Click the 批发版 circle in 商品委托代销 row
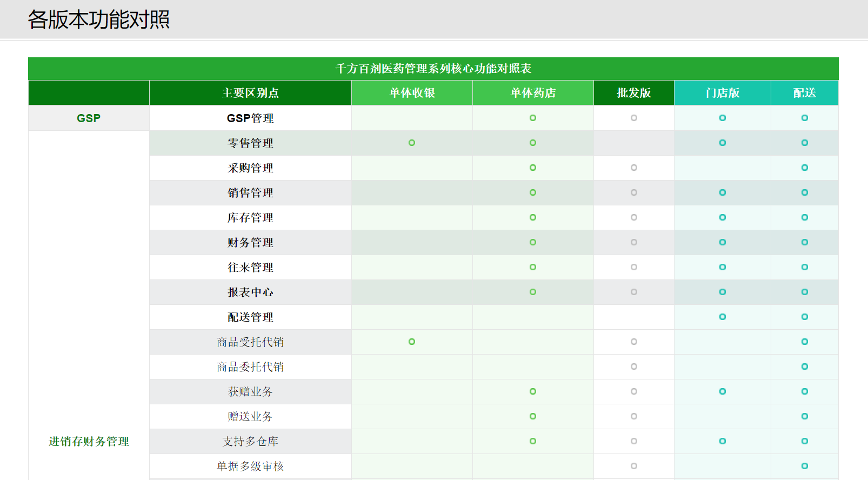This screenshot has height=480, width=868. coord(634,366)
